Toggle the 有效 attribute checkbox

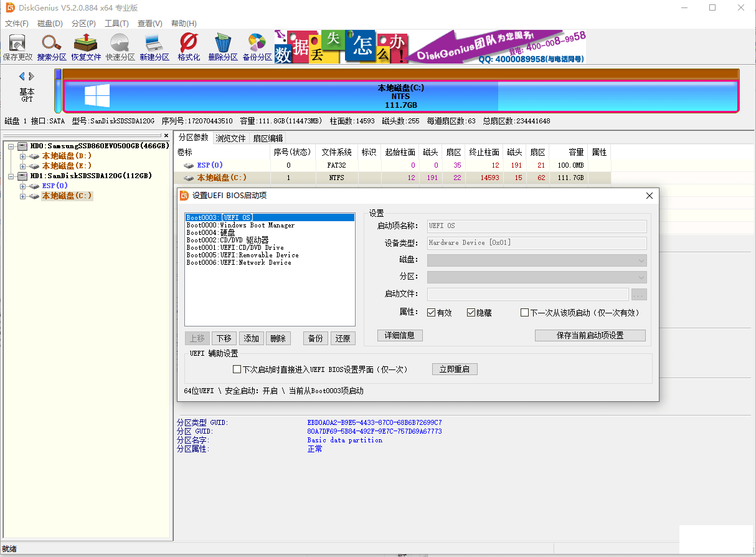(x=431, y=313)
